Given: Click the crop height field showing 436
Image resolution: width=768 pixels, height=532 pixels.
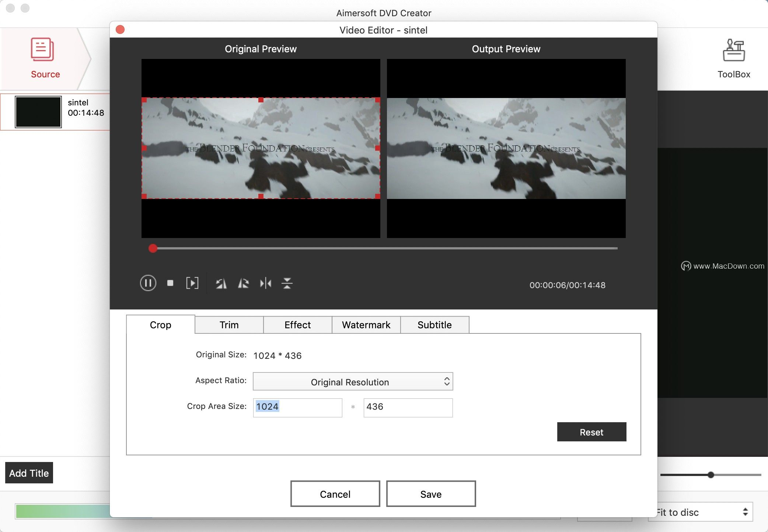Looking at the screenshot, I should (x=408, y=407).
